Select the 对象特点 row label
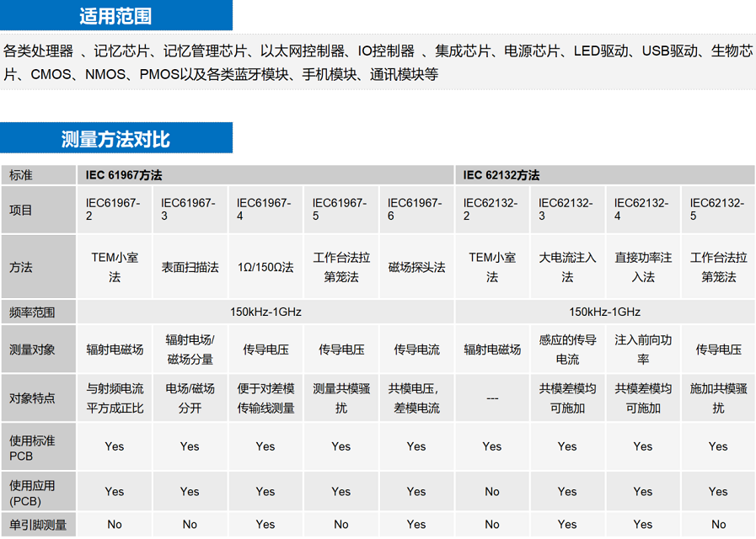 (x=39, y=398)
